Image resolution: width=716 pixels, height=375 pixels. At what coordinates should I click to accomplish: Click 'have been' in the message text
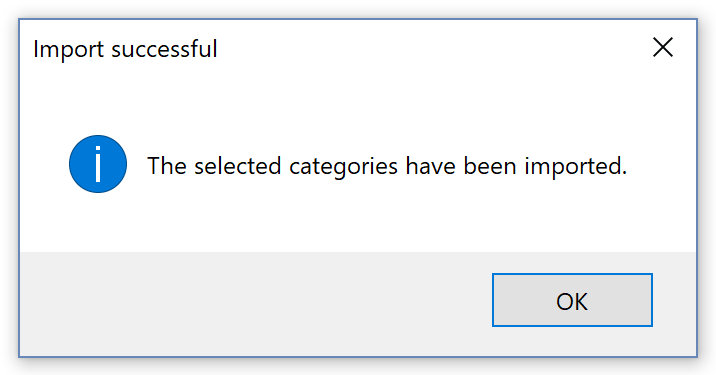(x=461, y=166)
